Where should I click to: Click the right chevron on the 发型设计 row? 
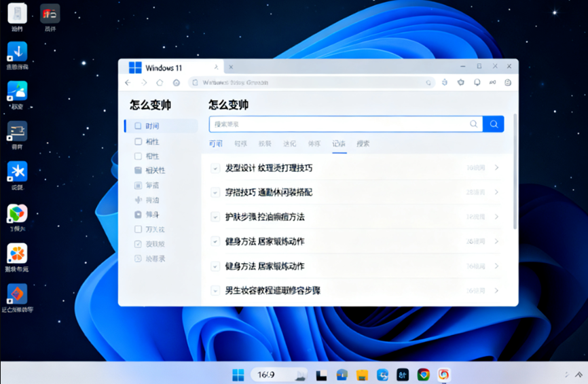496,167
